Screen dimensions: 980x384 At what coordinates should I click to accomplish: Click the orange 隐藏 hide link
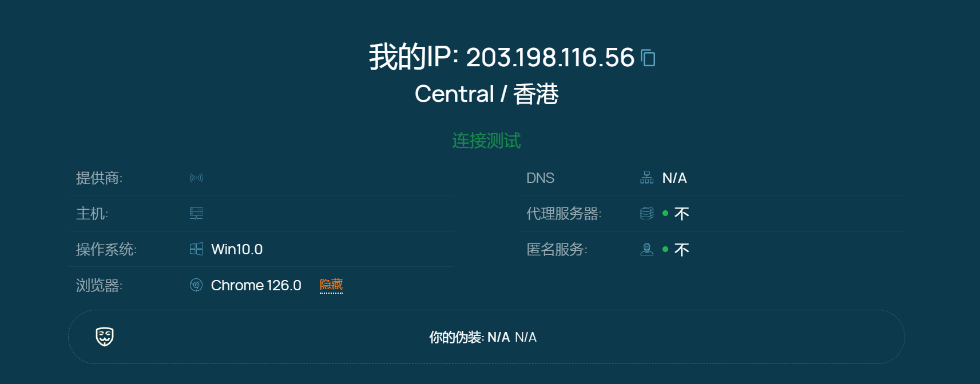(x=331, y=285)
